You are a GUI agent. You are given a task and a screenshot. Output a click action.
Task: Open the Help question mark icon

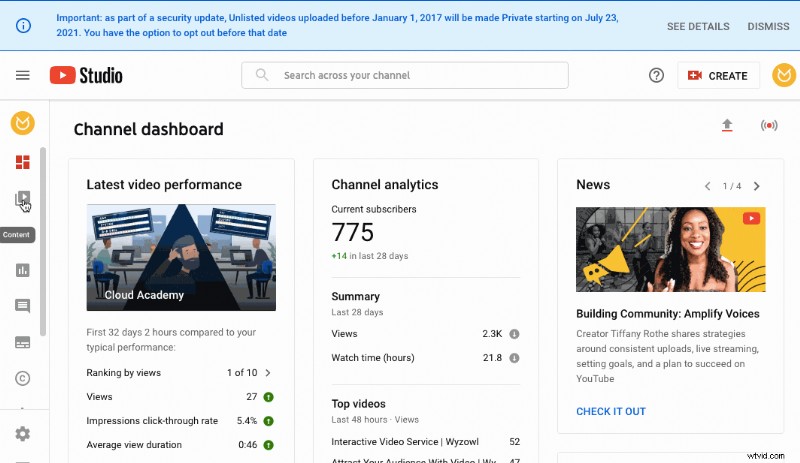(x=656, y=76)
